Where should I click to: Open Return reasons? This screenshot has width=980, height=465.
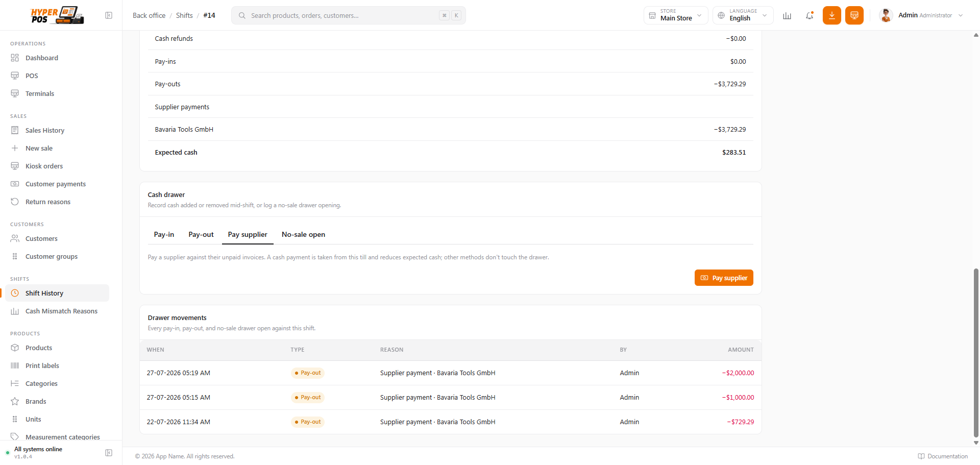[48, 202]
